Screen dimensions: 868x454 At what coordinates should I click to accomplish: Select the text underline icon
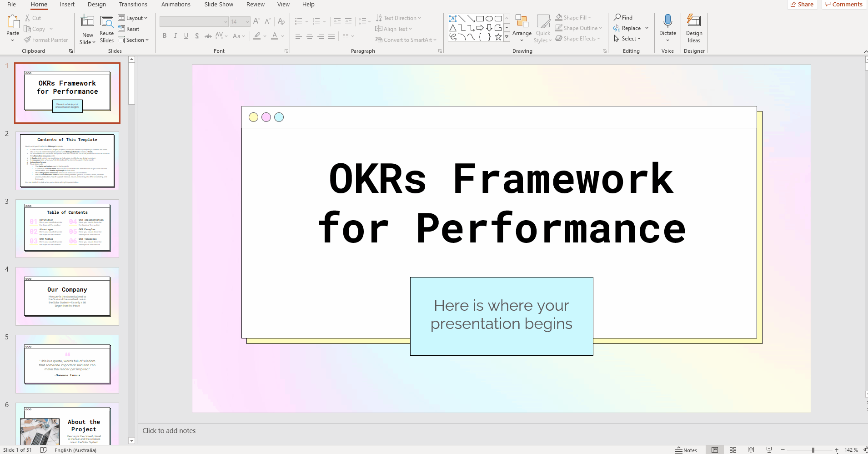[x=186, y=35]
